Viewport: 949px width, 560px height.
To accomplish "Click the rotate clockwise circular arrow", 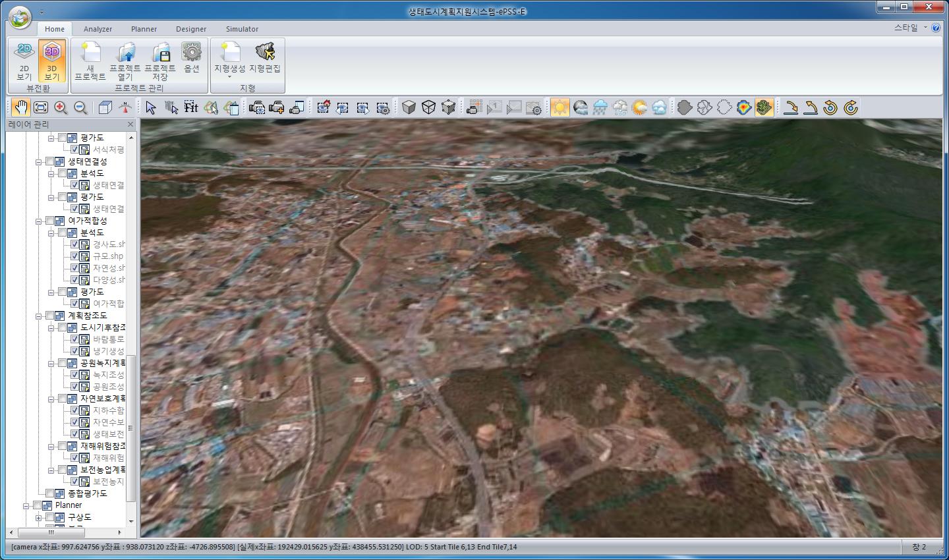I will [850, 107].
